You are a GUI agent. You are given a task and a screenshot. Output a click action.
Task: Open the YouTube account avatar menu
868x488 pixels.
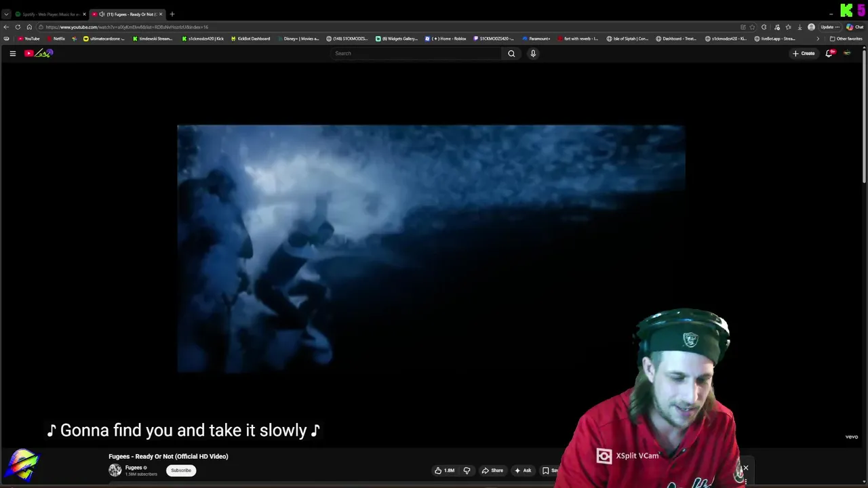847,54
